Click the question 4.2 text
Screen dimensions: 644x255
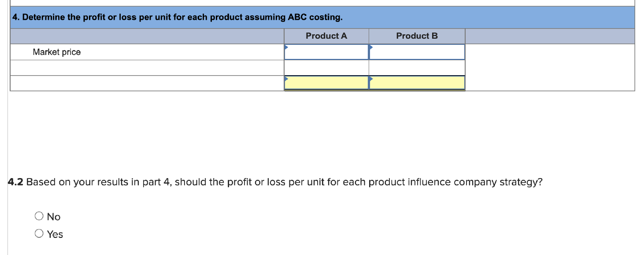tap(273, 182)
